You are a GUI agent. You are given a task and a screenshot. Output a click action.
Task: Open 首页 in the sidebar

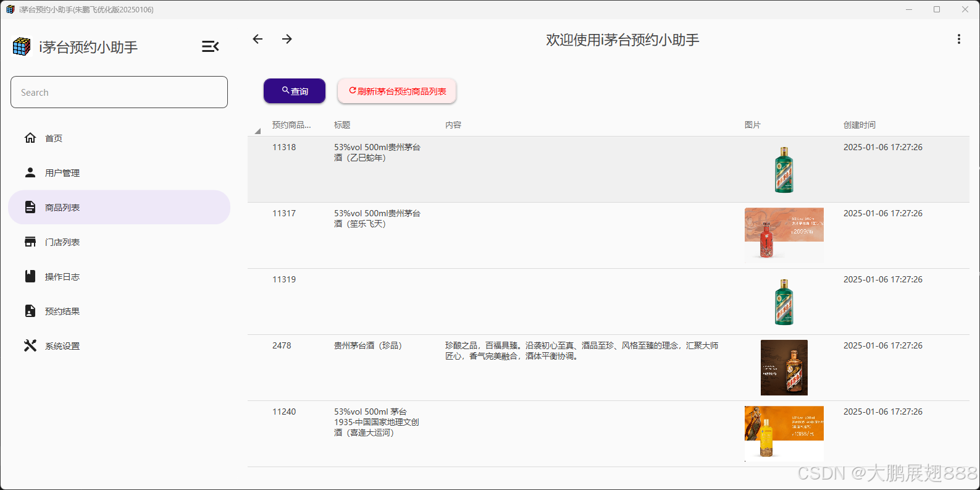[119, 138]
